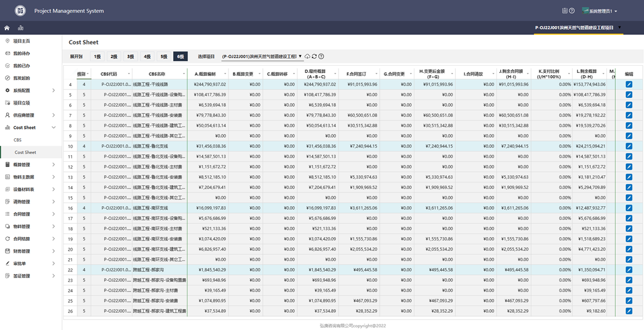Expand the tree to 5级
The image size is (644, 330).
coord(164,56)
